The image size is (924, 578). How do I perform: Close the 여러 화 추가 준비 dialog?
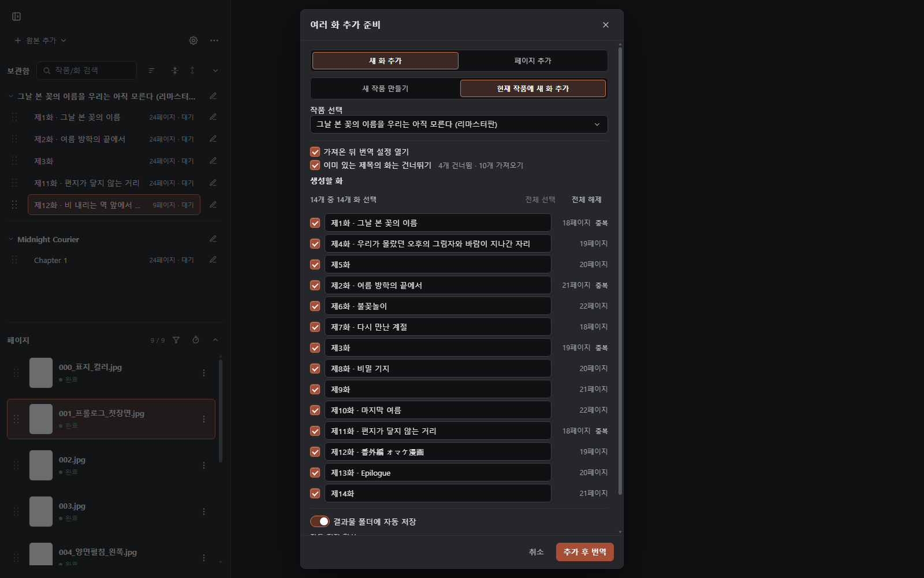point(606,25)
